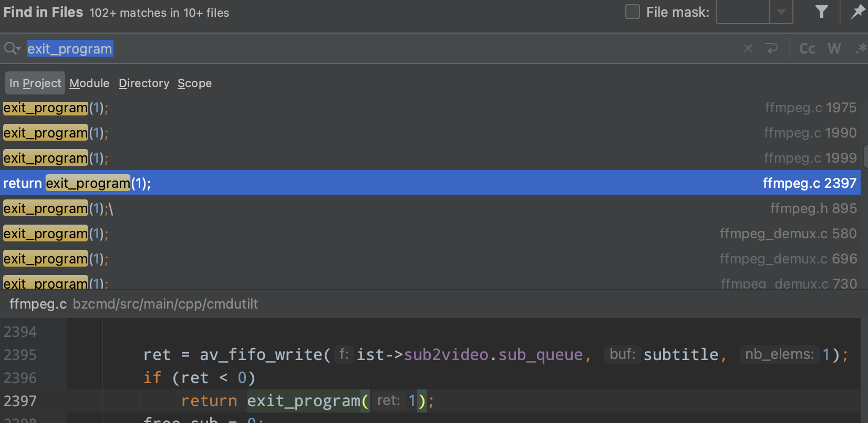The height and width of the screenshot is (423, 868).
Task: Open search history magnifier icon
Action: (x=12, y=49)
